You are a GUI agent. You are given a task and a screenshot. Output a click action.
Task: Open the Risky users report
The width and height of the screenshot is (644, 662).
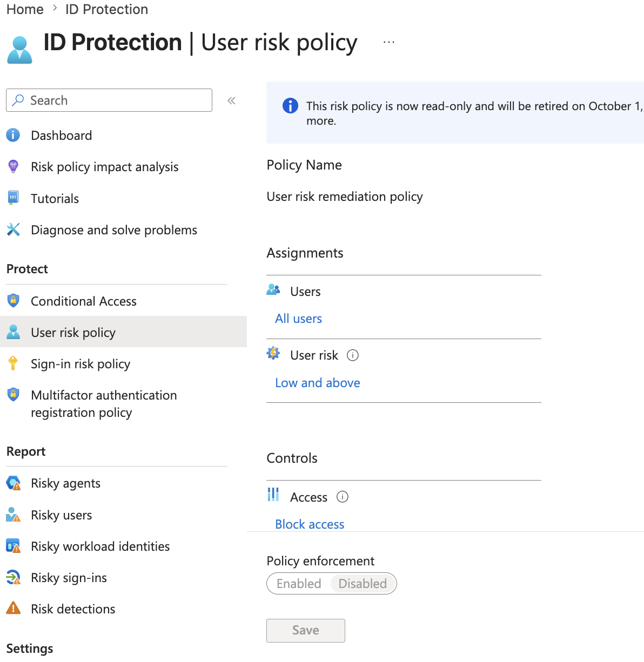coord(62,515)
